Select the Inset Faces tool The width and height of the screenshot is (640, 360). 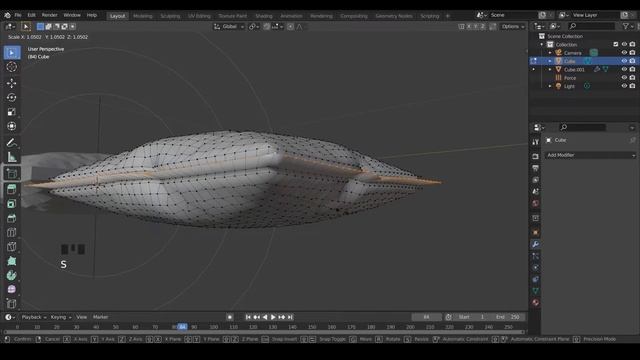pyautogui.click(x=12, y=204)
